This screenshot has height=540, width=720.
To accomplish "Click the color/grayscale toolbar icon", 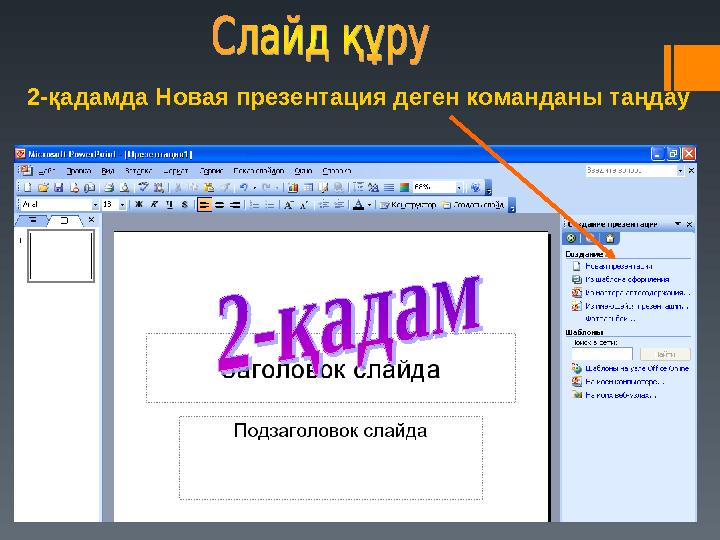I will pyautogui.click(x=404, y=187).
